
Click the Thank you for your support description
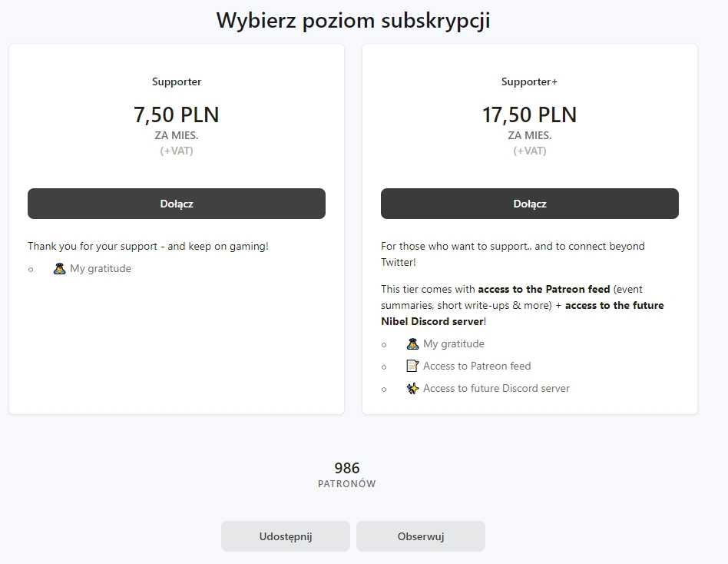[148, 247]
